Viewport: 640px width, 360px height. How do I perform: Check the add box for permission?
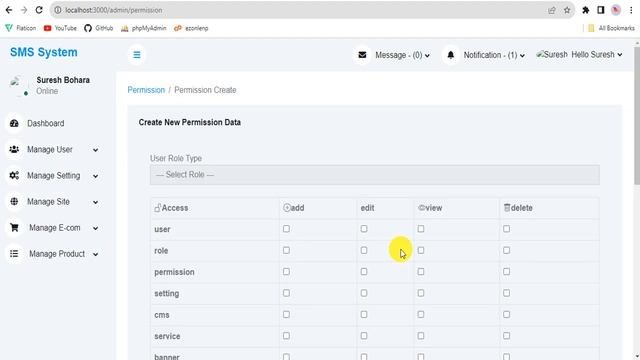pos(286,272)
